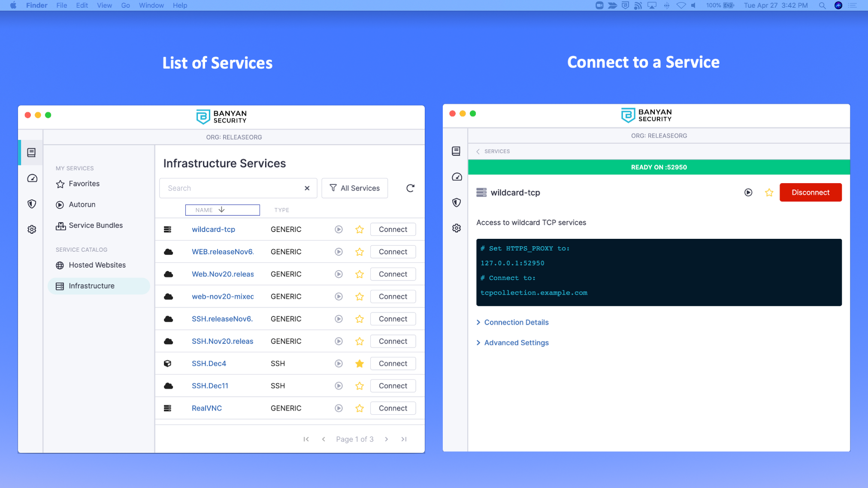Jump to last page of services
868x488 pixels.
click(x=404, y=439)
